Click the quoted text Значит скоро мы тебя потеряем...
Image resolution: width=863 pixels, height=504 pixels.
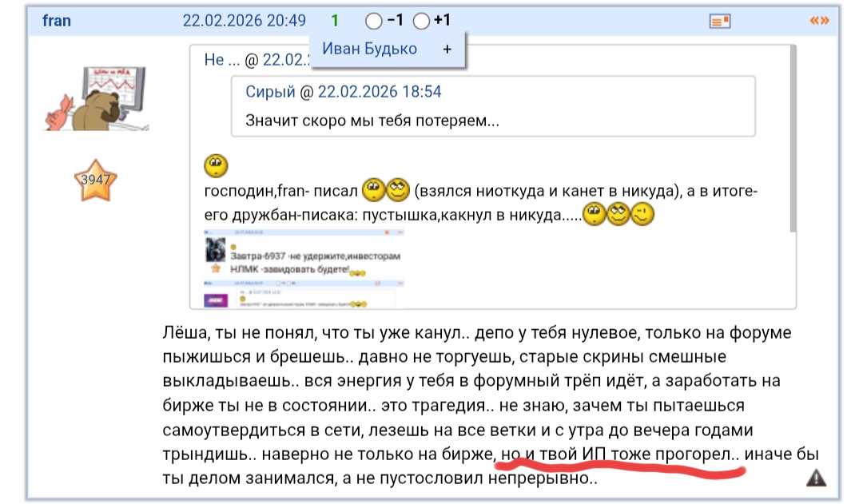click(x=372, y=121)
